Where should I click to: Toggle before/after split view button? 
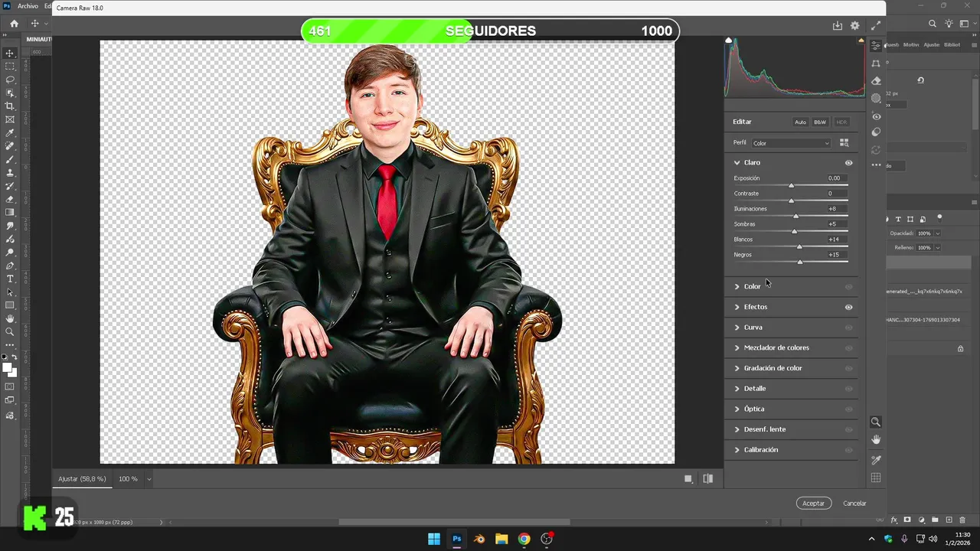point(708,479)
